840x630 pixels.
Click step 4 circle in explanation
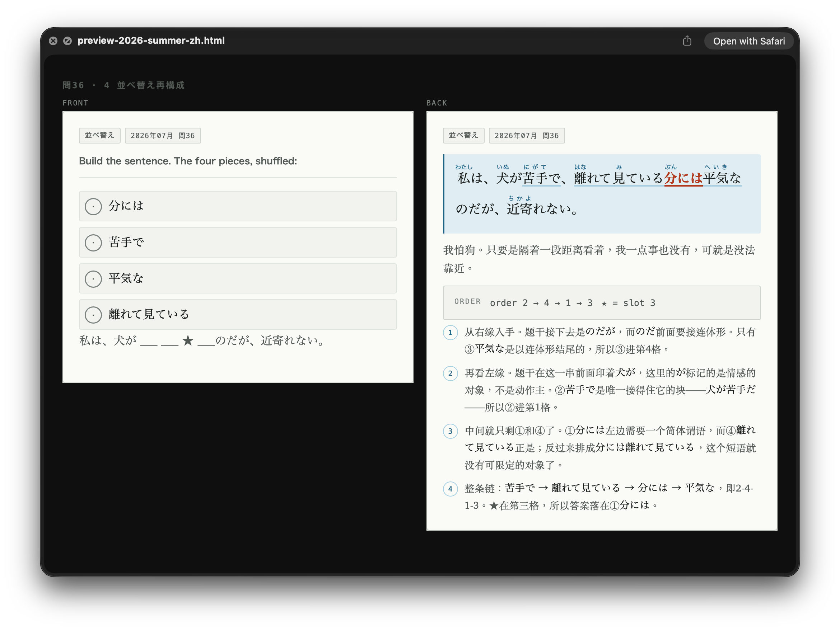[450, 489]
